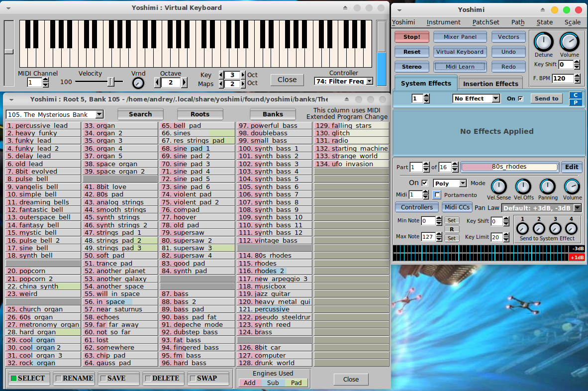The width and height of the screenshot is (588, 391).
Task: Click the F. BPM input field
Action: pyautogui.click(x=562, y=78)
